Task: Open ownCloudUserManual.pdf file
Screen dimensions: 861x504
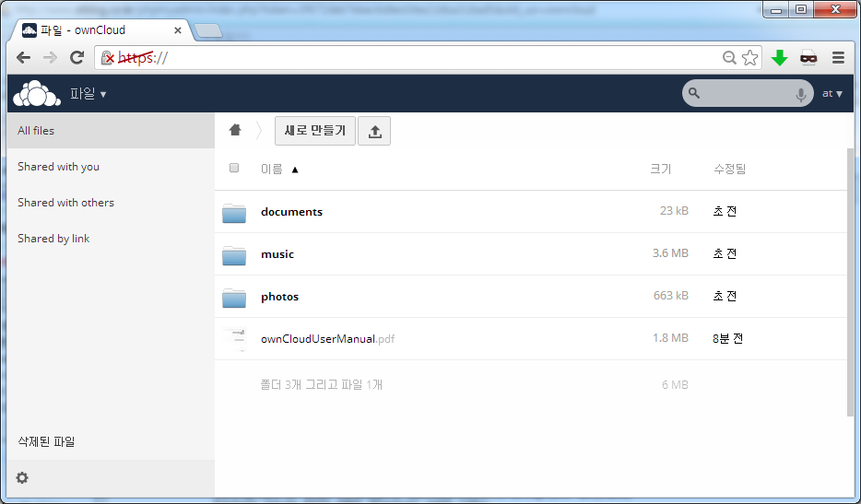Action: click(x=327, y=339)
